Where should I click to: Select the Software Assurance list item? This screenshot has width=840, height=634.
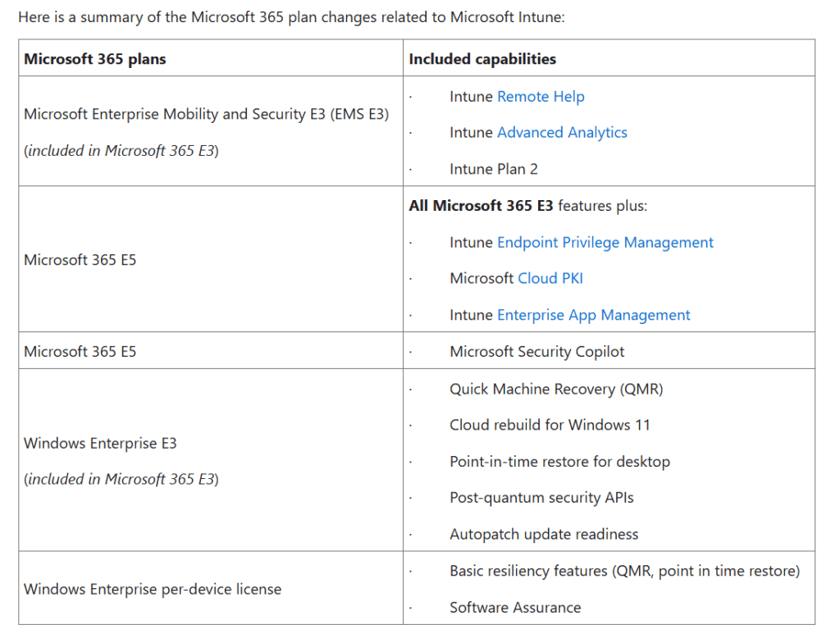[515, 608]
